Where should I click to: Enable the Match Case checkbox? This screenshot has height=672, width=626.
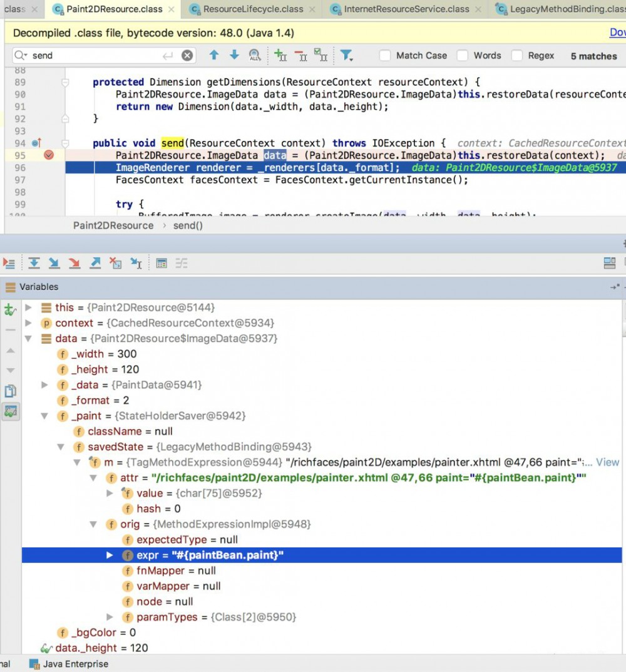click(385, 56)
